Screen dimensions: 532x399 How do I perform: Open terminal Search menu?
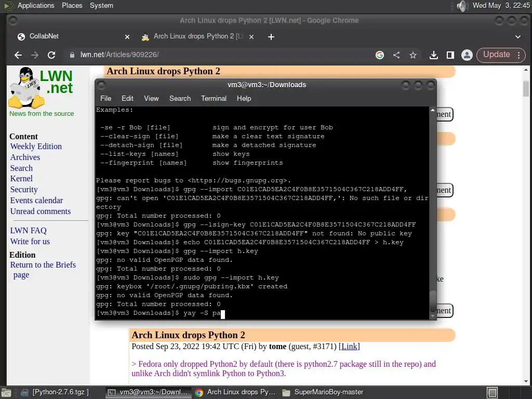(180, 98)
